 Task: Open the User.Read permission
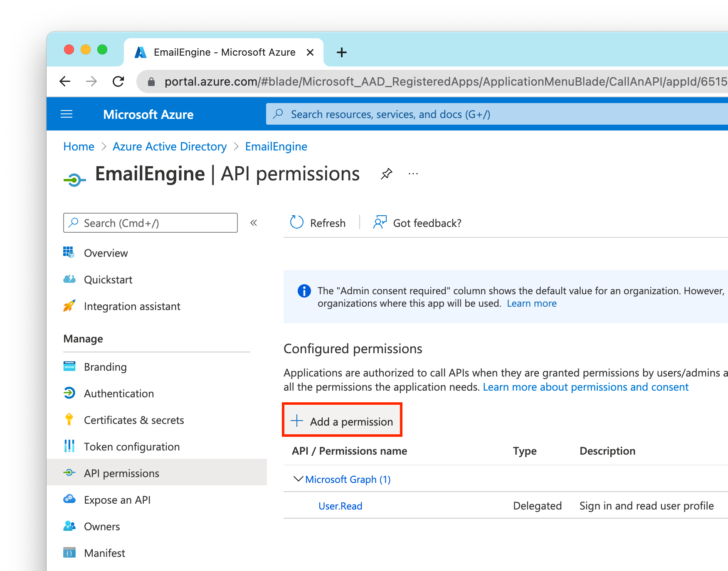(340, 506)
